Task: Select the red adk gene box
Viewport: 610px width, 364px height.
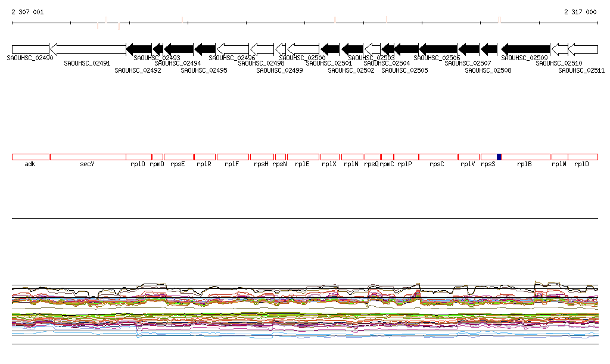Action: click(x=31, y=157)
